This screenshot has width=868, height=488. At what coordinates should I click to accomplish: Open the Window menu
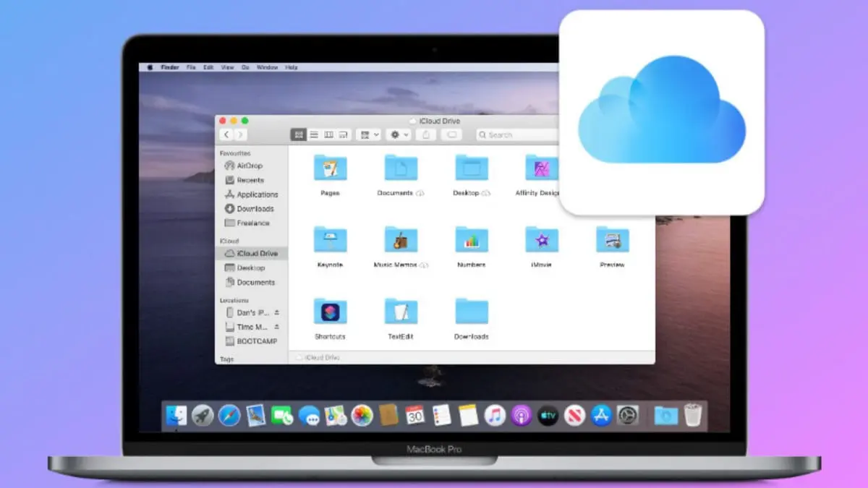pyautogui.click(x=268, y=67)
